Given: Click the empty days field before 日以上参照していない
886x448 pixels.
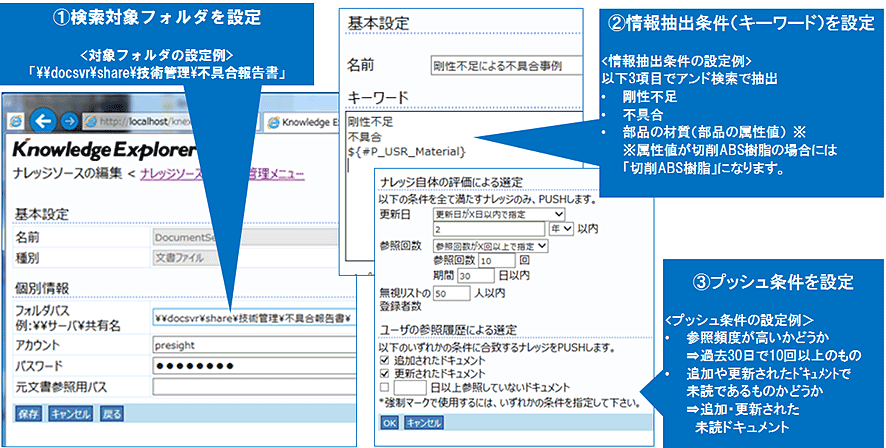Looking at the screenshot, I should point(409,388).
